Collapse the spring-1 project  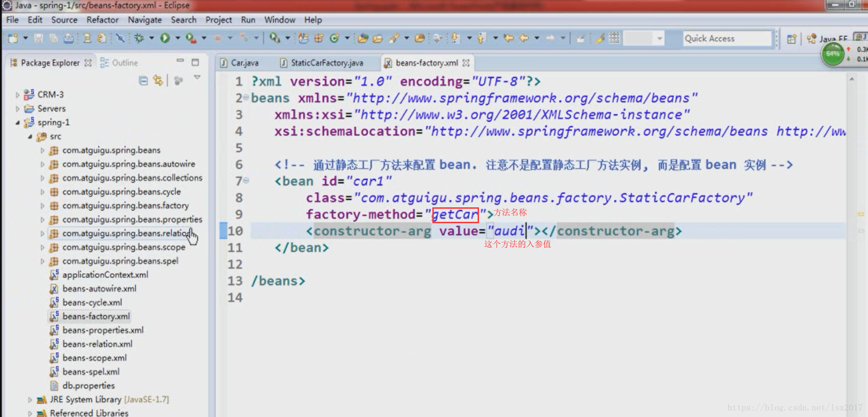(18, 123)
